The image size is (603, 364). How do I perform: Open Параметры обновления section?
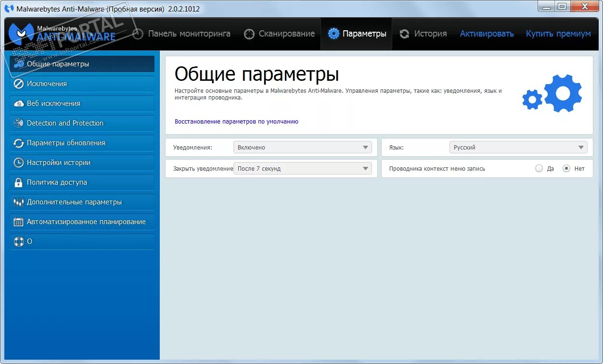click(x=82, y=143)
